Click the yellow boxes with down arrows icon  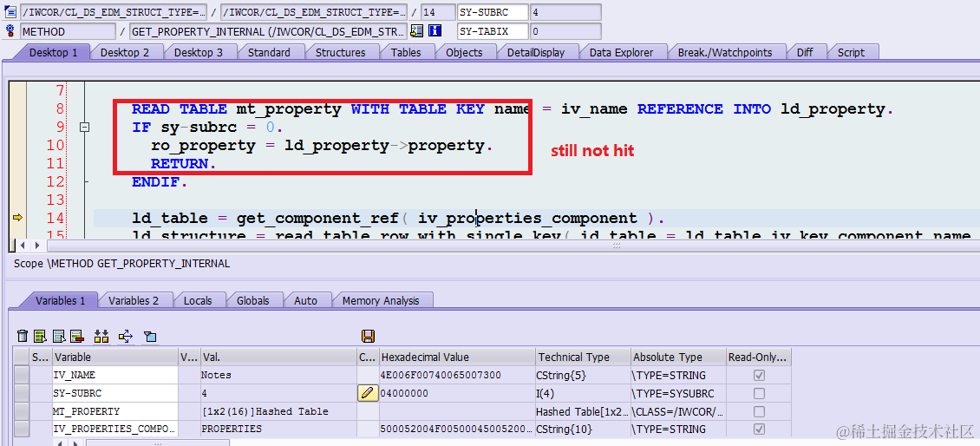pyautogui.click(x=101, y=337)
